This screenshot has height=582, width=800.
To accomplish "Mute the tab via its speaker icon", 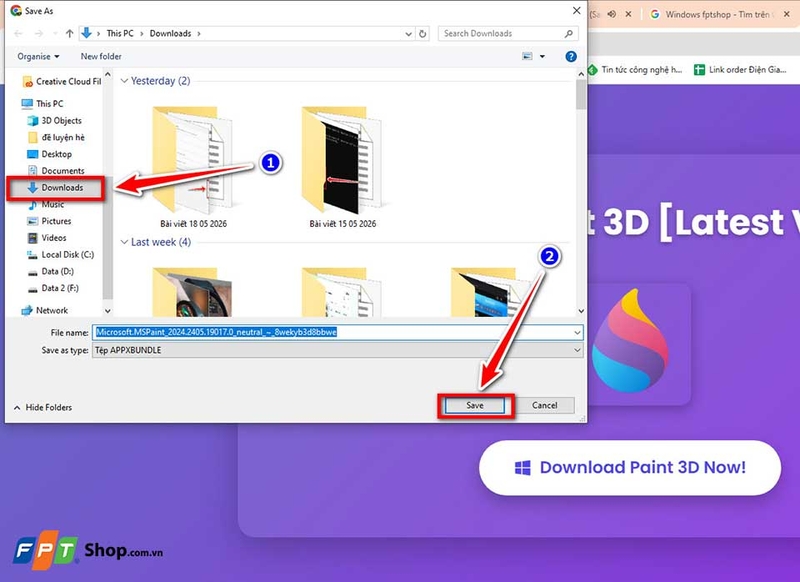I will [x=611, y=14].
